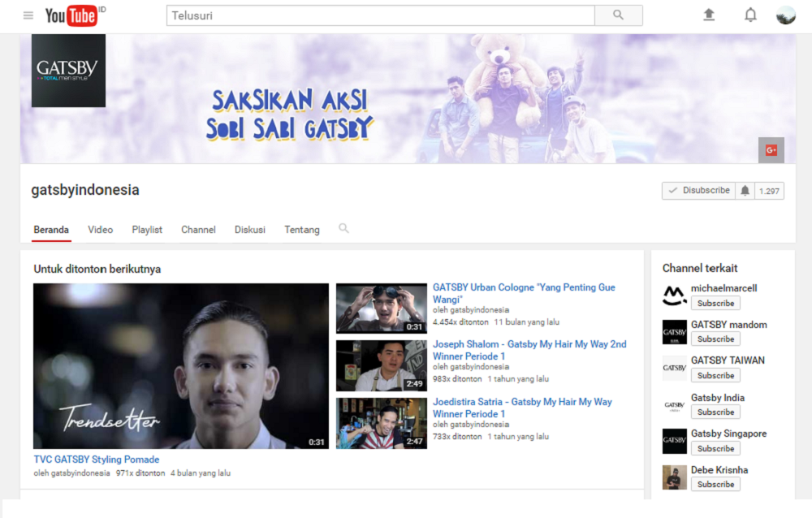Click the "971x ditonton" view count
This screenshot has width=812, height=518.
pos(140,473)
